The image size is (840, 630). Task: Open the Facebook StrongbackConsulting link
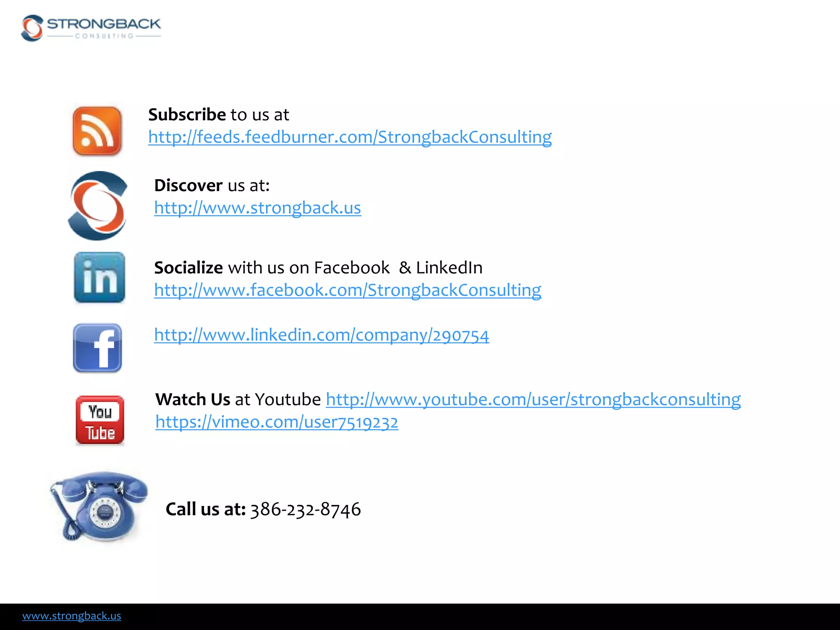tap(347, 290)
